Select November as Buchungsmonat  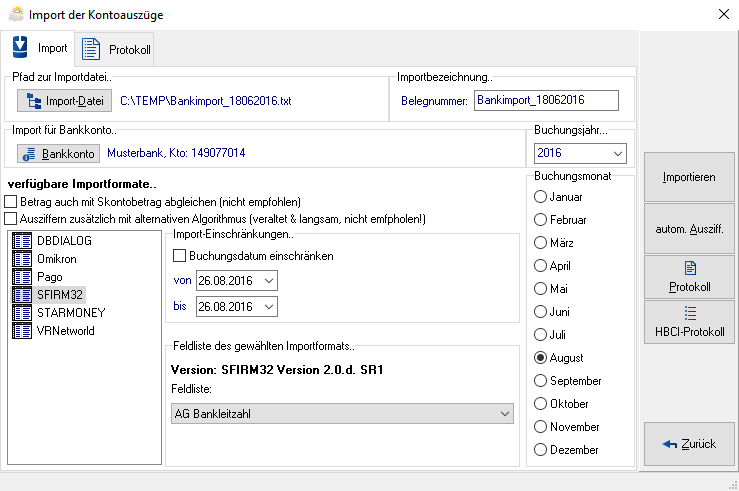tap(540, 427)
